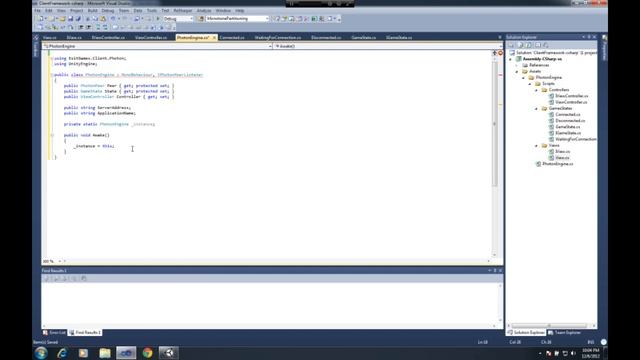Open Unity from the taskbar

[169, 353]
